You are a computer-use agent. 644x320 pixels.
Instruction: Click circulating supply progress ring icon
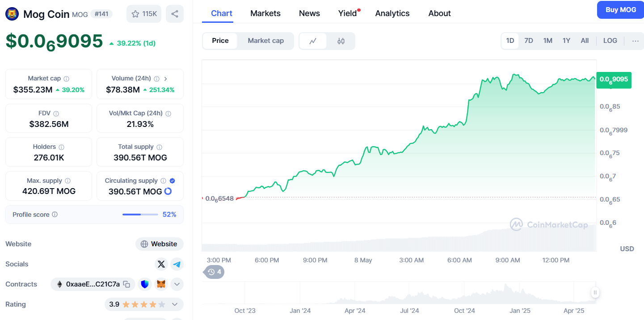click(x=168, y=191)
